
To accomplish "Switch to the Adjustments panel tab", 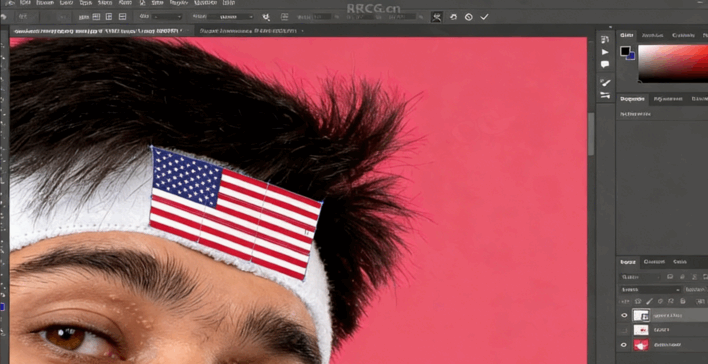I will [667, 99].
